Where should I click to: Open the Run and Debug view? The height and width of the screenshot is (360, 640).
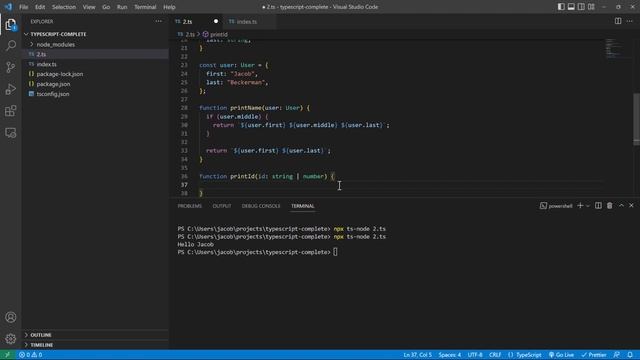tap(11, 89)
